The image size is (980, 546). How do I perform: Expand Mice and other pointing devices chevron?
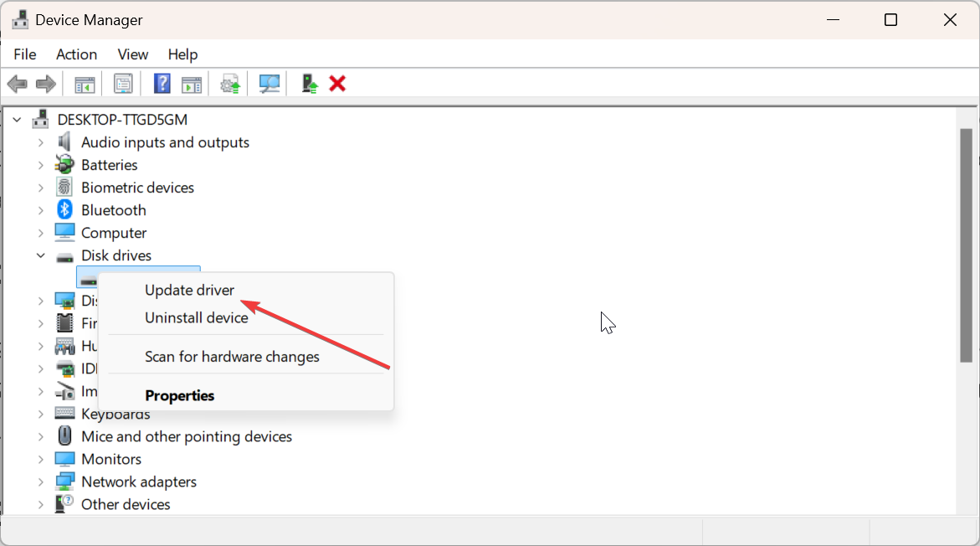tap(41, 436)
